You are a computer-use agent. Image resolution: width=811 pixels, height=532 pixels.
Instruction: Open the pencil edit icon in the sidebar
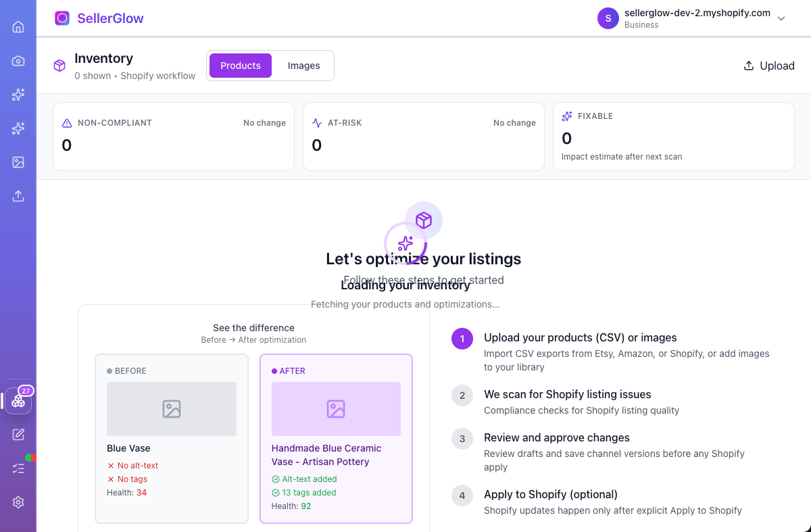(x=18, y=435)
